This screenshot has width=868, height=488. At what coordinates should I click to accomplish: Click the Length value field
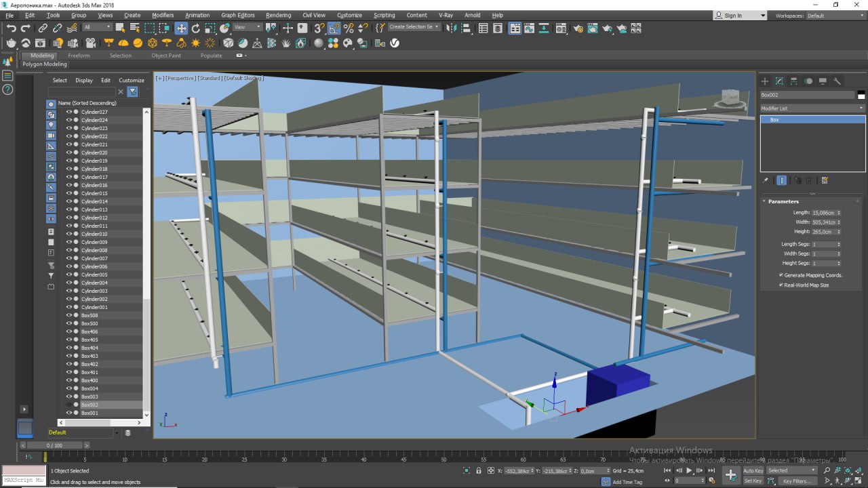tap(823, 213)
